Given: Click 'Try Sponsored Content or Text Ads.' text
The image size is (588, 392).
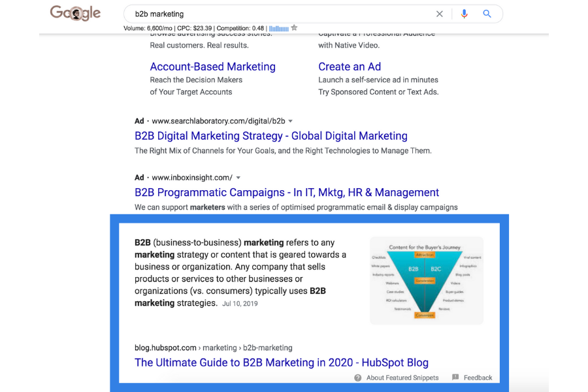Looking at the screenshot, I should [378, 92].
